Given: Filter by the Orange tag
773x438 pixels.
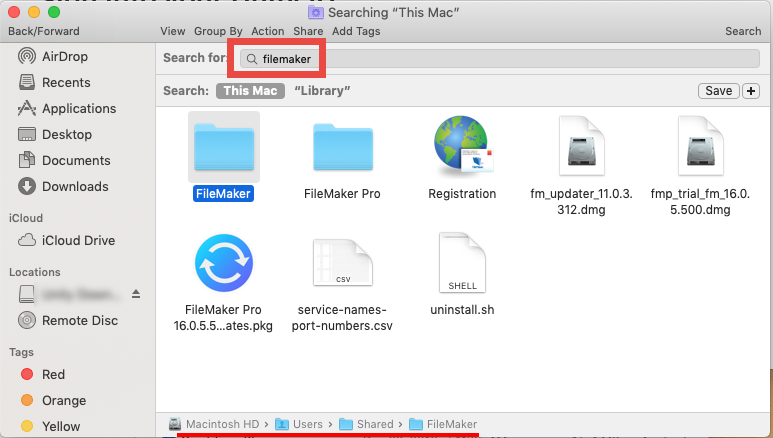Looking at the screenshot, I should pos(53,401).
